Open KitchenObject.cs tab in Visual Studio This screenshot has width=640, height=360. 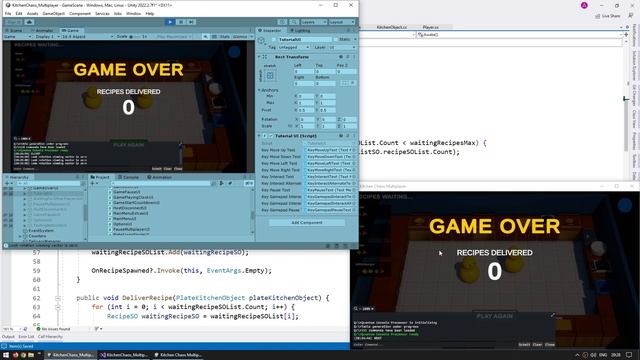391,27
